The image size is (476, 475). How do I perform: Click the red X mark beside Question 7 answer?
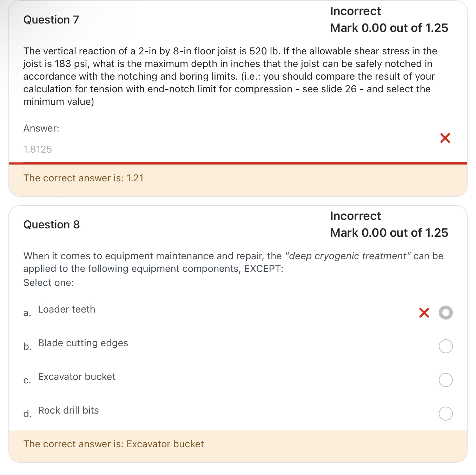[x=445, y=138]
